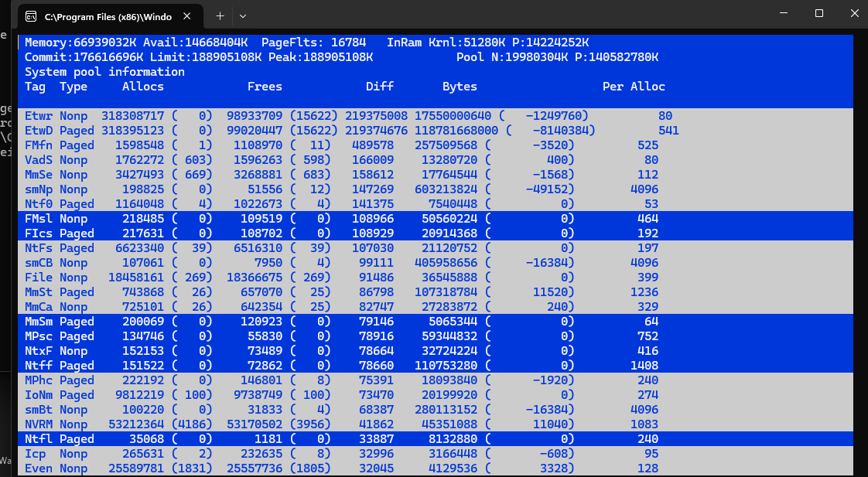Click the Tag column header
Viewport: 868px width, 477px height.
pos(35,87)
